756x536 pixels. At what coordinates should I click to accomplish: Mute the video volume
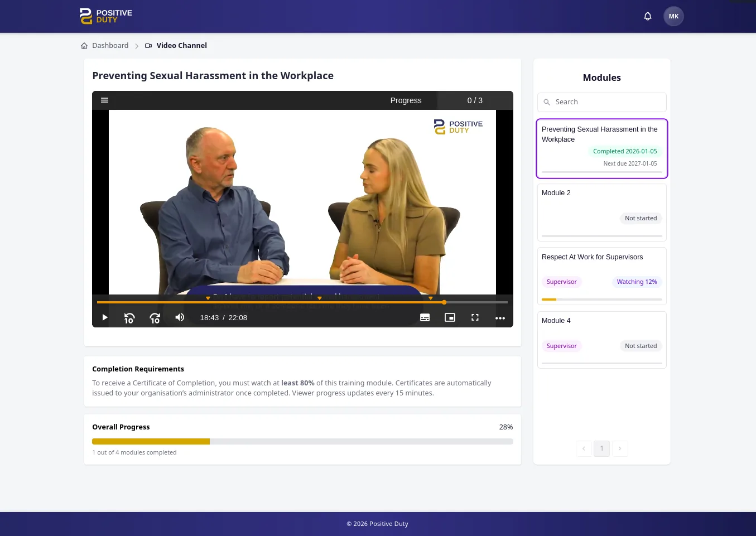179,317
